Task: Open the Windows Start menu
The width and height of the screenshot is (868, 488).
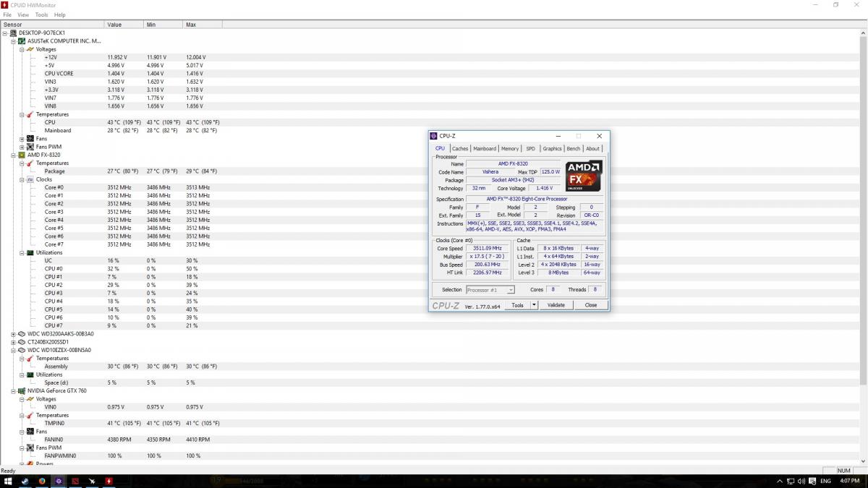Action: pyautogui.click(x=9, y=481)
